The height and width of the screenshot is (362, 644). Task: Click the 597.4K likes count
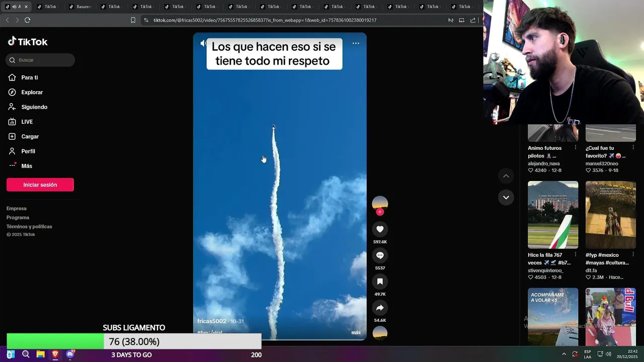tap(380, 242)
